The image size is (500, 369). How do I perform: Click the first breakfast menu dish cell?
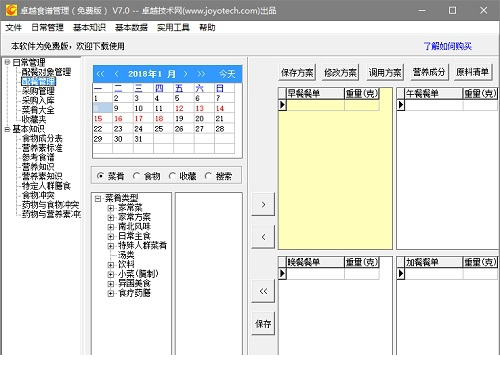[x=315, y=105]
